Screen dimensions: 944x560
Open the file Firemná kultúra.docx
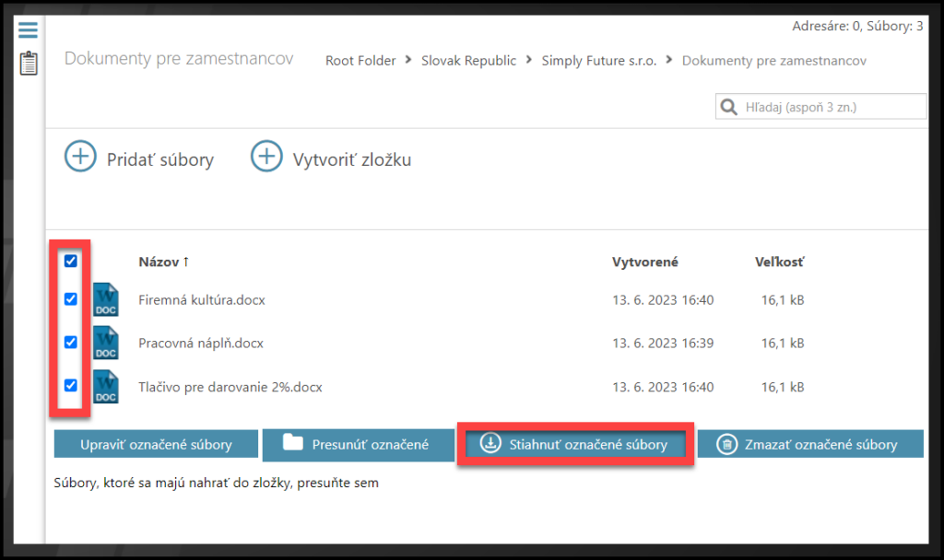202,300
